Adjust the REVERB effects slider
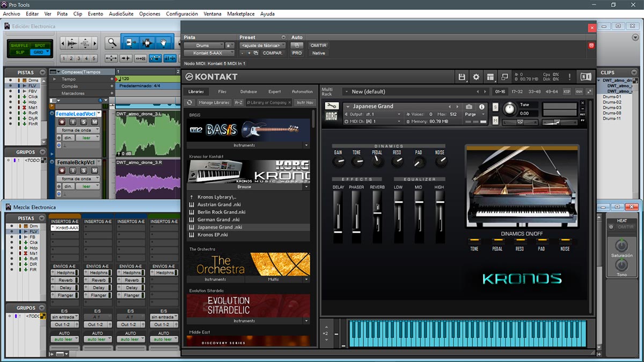This screenshot has height=362, width=644. pyautogui.click(x=377, y=213)
